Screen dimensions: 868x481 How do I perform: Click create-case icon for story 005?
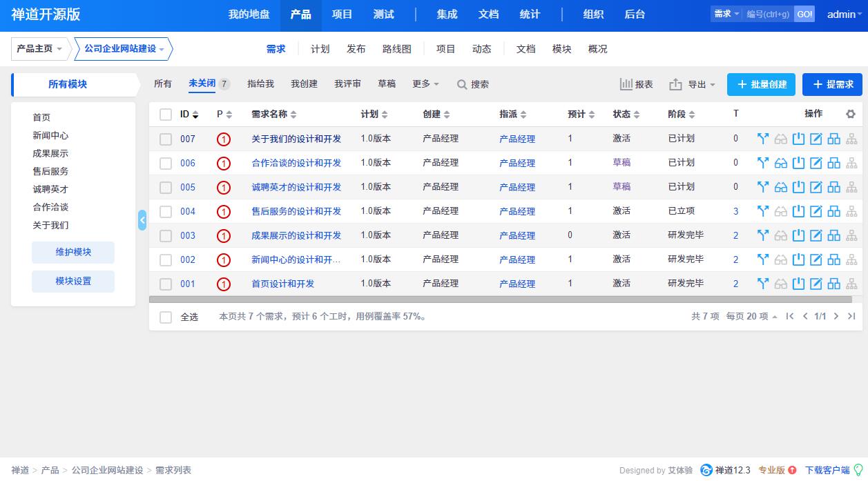[834, 187]
